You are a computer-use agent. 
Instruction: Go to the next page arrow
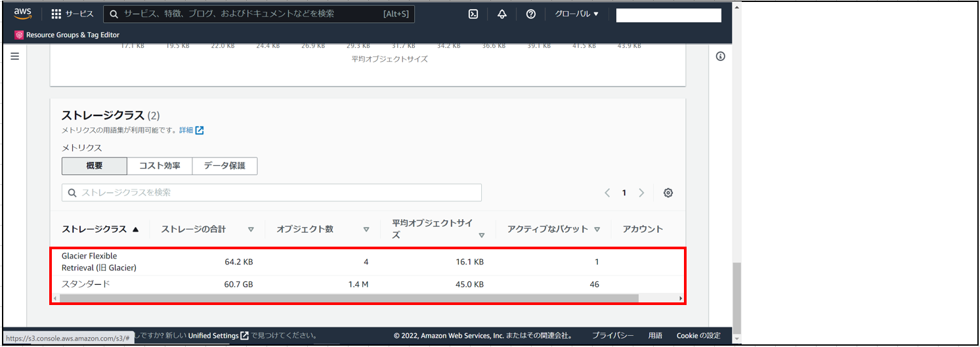pos(641,193)
